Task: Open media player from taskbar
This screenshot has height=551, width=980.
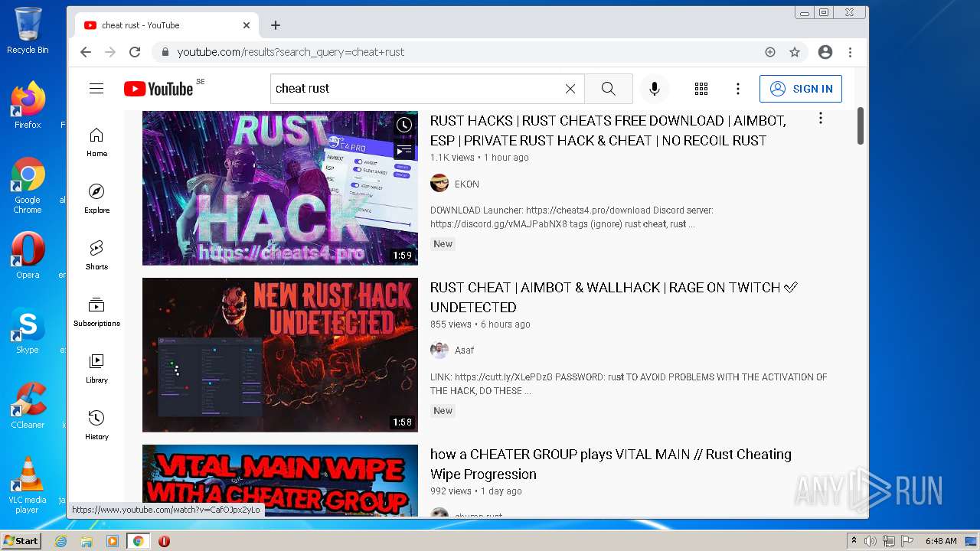Action: pyautogui.click(x=113, y=541)
